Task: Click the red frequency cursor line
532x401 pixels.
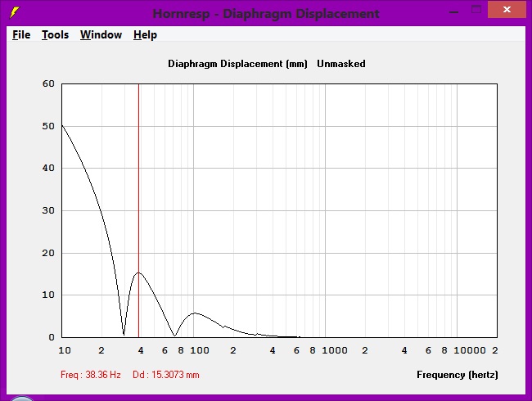Action: pos(138,210)
